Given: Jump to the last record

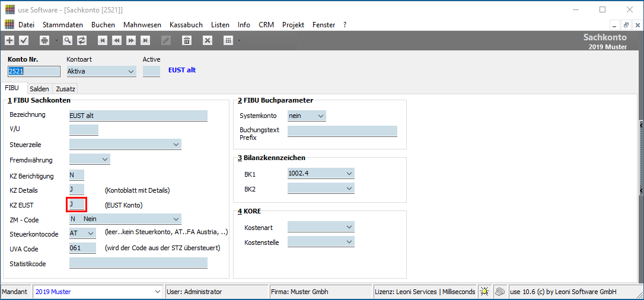Looking at the screenshot, I should point(145,40).
